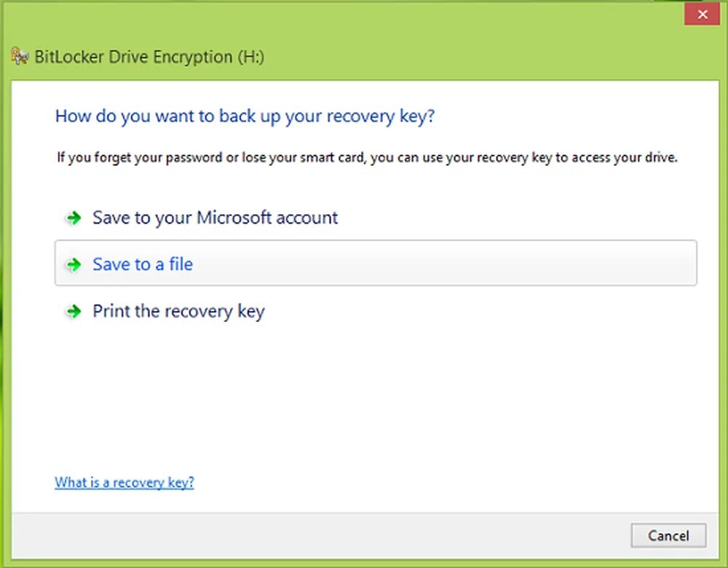This screenshot has height=568, width=728.
Task: Pick Print the recovery key
Action: coord(178,312)
